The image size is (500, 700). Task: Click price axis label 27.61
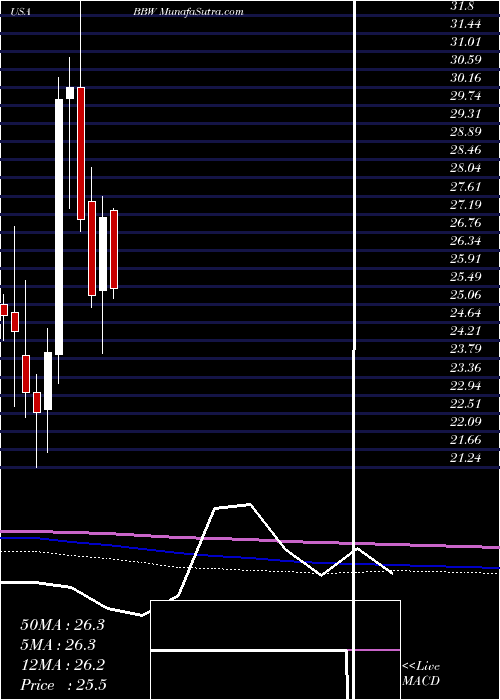pyautogui.click(x=466, y=187)
